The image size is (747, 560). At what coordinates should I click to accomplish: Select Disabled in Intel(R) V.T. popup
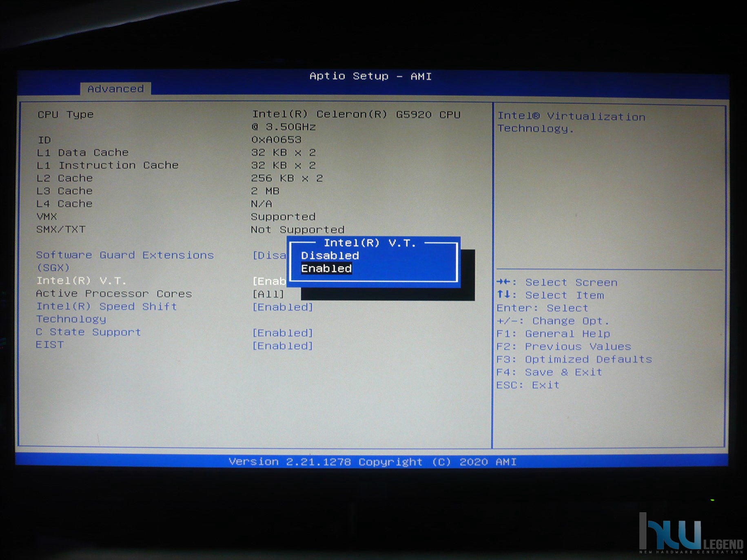[x=330, y=256]
